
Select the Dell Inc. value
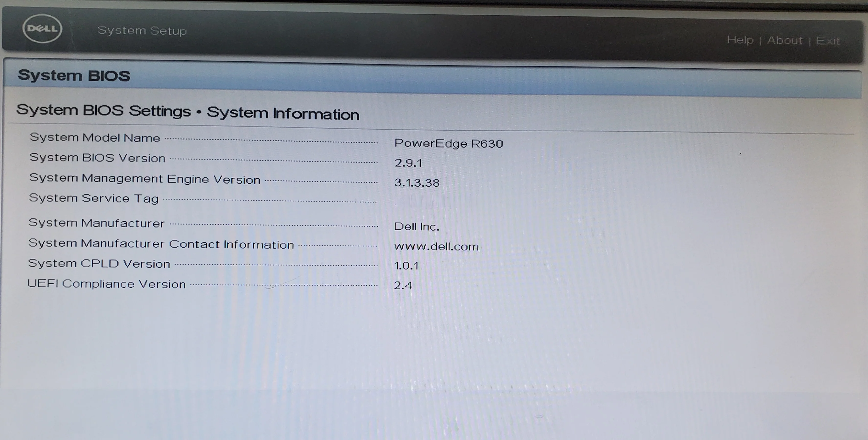[417, 226]
